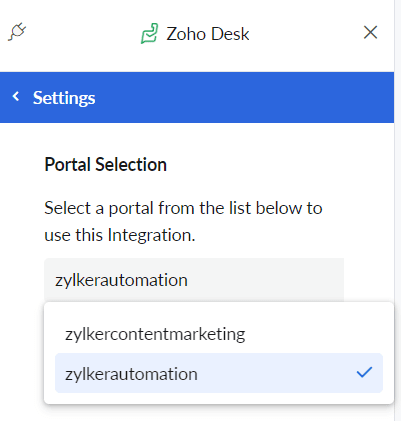
Task: Click the blue Settings header bar
Action: [197, 97]
